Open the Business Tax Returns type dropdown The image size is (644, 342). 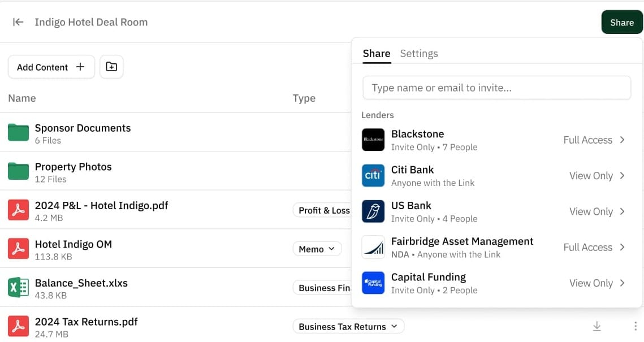[348, 326]
